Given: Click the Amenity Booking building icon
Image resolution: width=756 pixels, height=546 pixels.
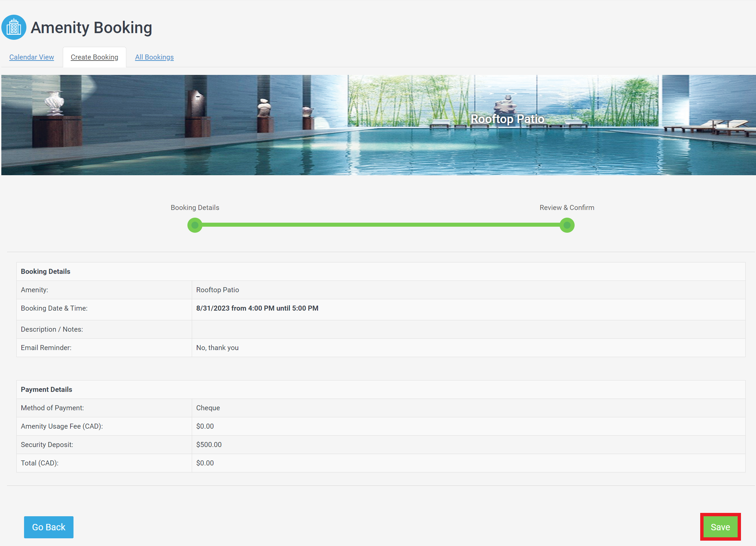Looking at the screenshot, I should [x=14, y=27].
